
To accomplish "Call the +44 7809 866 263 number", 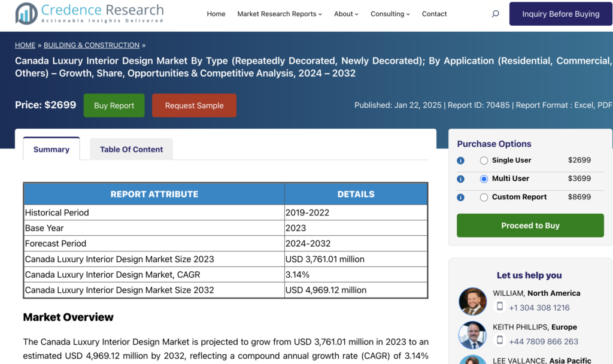I will pos(544,342).
